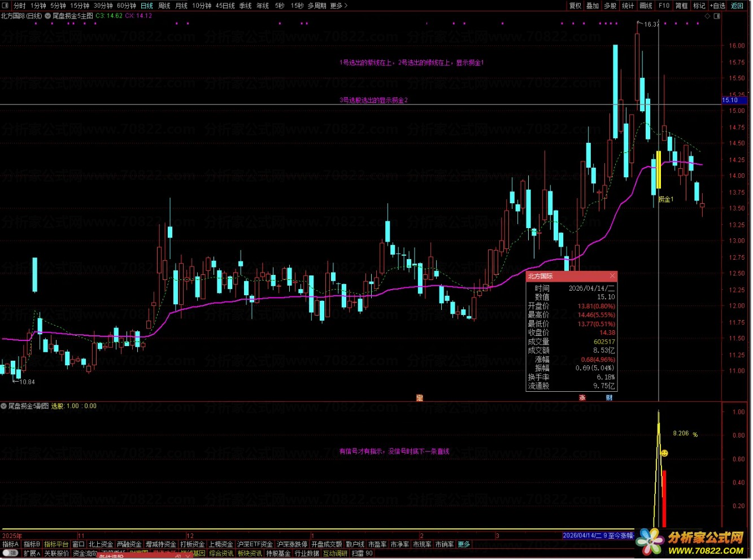Select 沪深ETF资金 indicator tab
This screenshot has width=753, height=560.
click(255, 545)
